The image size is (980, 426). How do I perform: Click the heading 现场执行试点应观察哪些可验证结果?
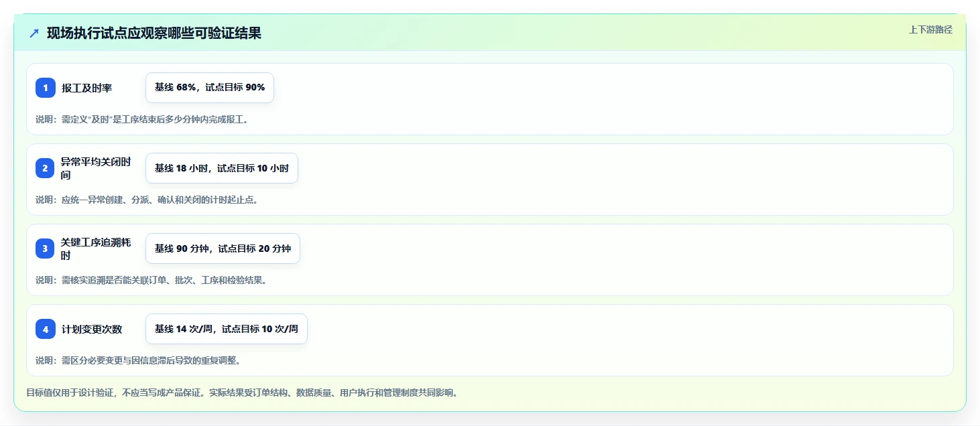click(154, 33)
